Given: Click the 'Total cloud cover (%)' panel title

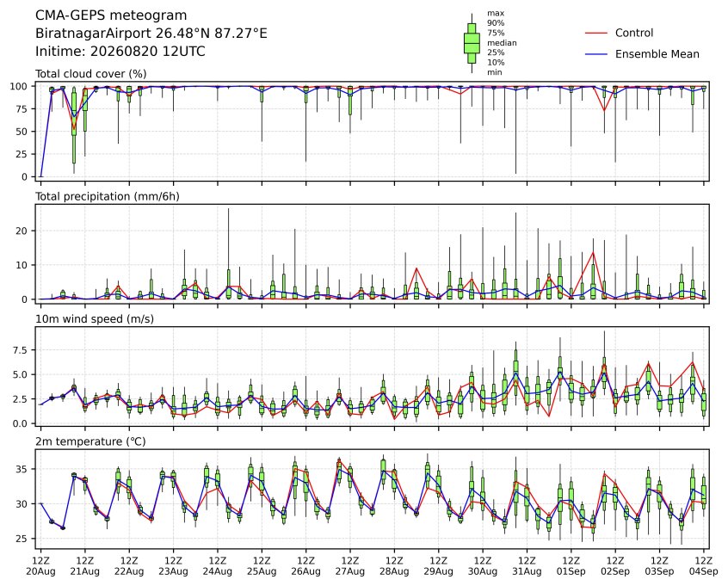Looking at the screenshot, I should [91, 74].
